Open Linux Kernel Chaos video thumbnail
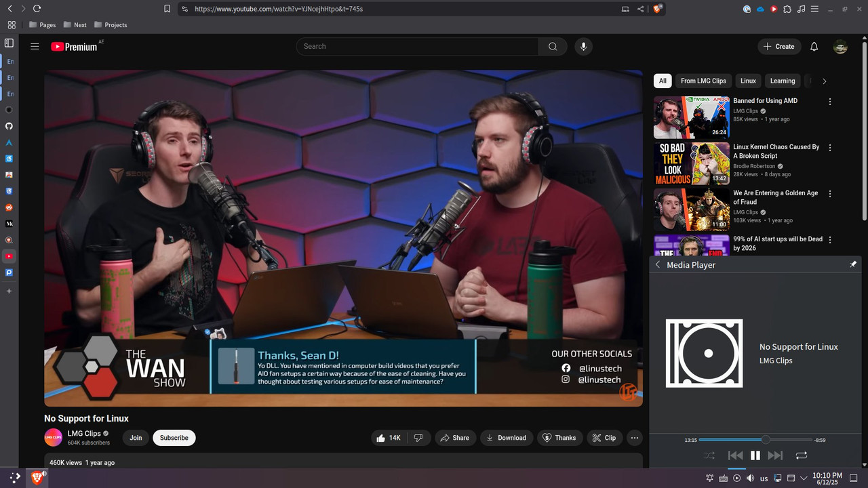The image size is (868, 488). click(x=691, y=163)
